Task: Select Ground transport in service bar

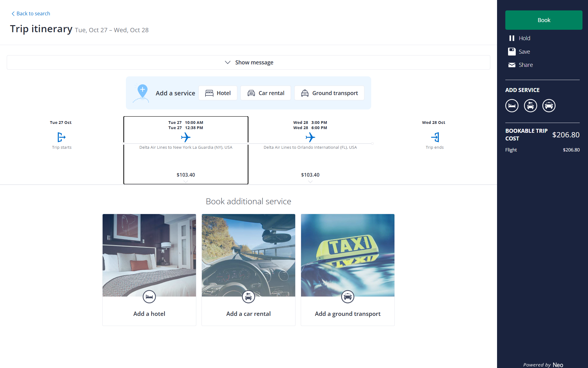Action: pos(329,93)
